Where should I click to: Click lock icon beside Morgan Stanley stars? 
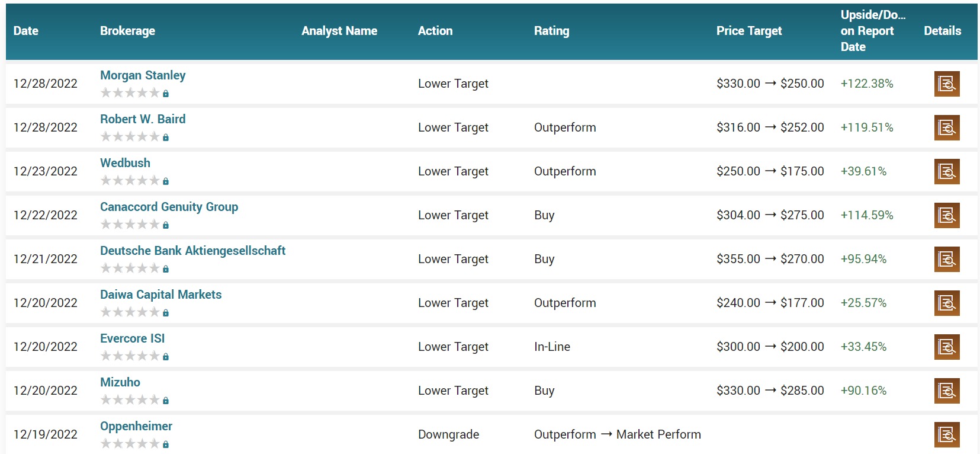166,94
